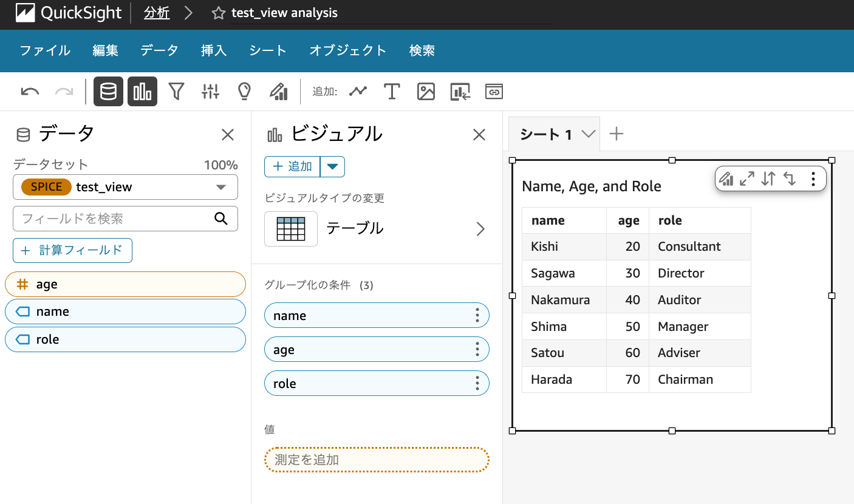Click the redo arrow in toolbar
This screenshot has height=504, width=854.
(64, 92)
